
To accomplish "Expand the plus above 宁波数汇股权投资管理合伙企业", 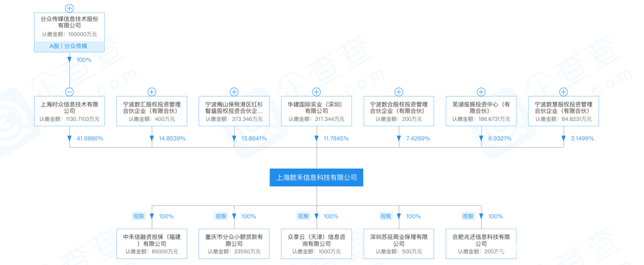I will (x=152, y=92).
